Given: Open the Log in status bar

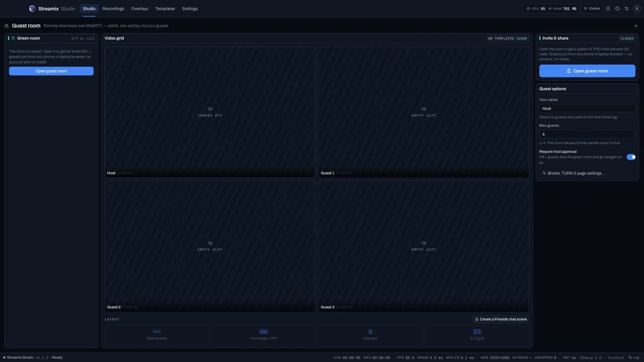Looking at the screenshot, I should pos(634,358).
